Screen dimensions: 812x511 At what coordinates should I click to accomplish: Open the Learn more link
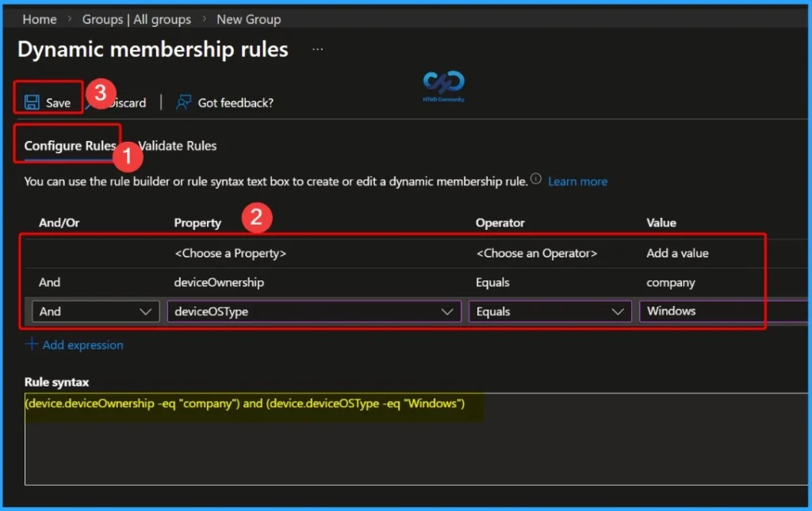coord(577,181)
